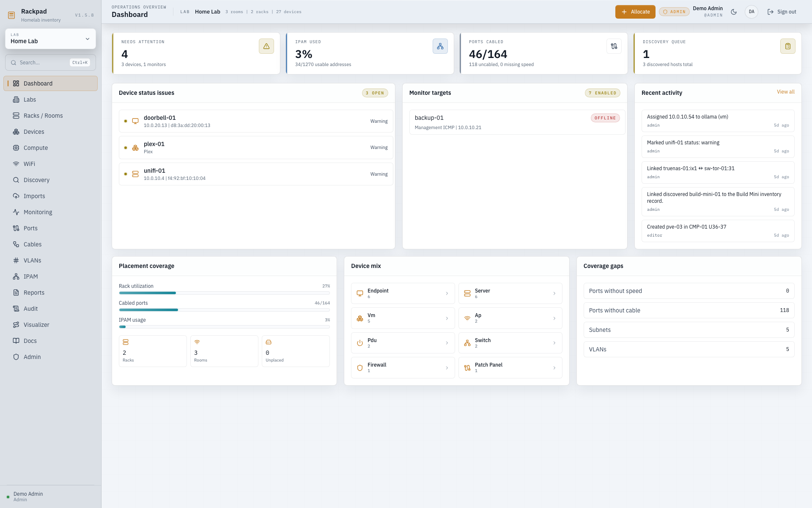812x508 pixels.
Task: Open the DA user avatar
Action: 752,12
